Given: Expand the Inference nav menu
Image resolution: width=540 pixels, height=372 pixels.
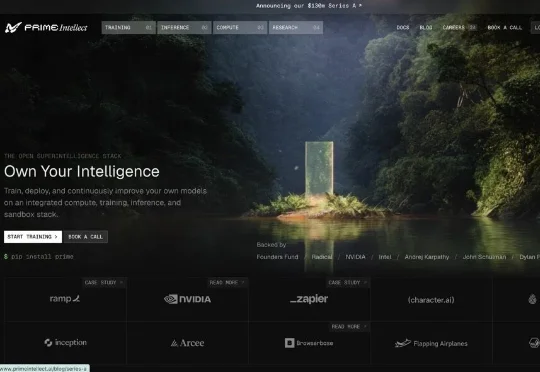Looking at the screenshot, I should point(184,28).
